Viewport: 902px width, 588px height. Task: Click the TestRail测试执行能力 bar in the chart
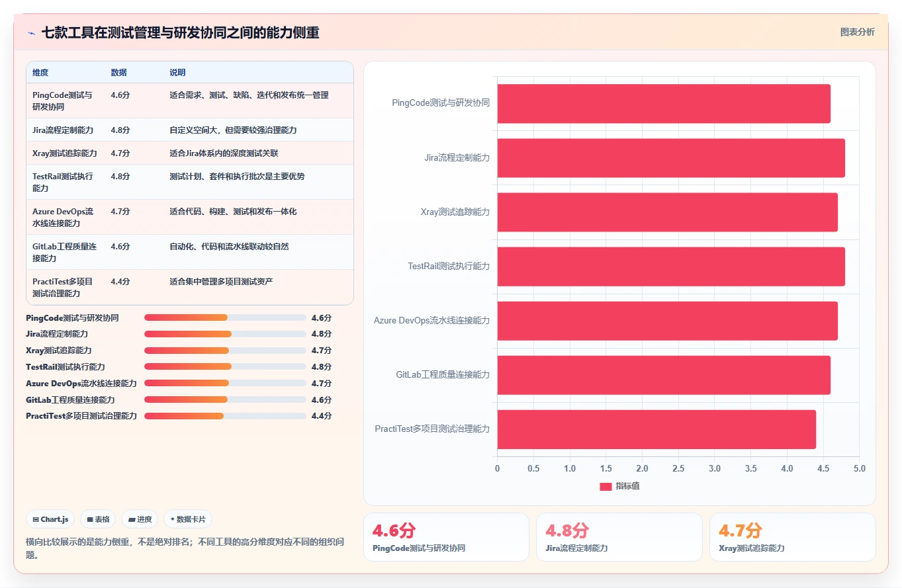pyautogui.click(x=671, y=267)
